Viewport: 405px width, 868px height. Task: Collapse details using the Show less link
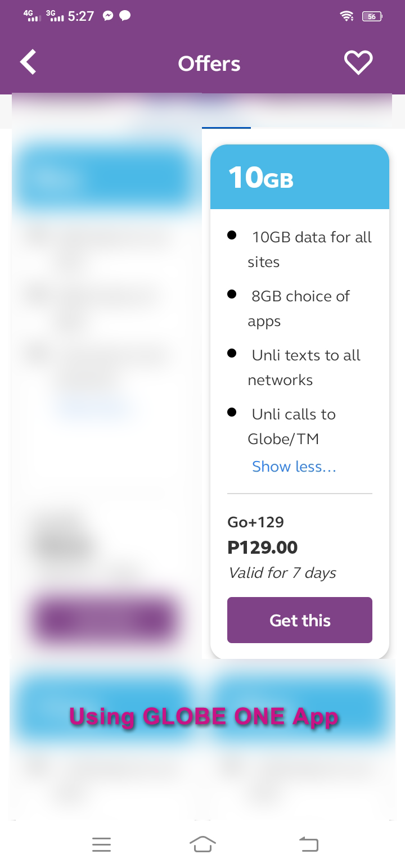coord(294,467)
